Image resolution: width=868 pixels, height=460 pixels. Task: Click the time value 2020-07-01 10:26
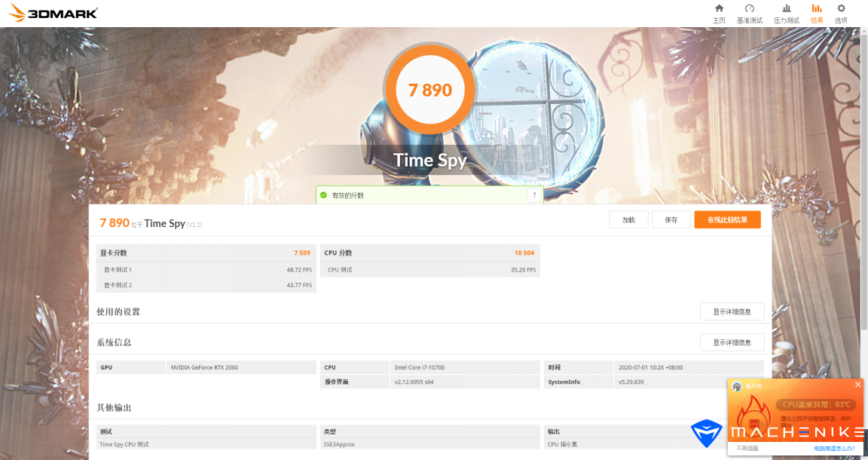coord(650,367)
